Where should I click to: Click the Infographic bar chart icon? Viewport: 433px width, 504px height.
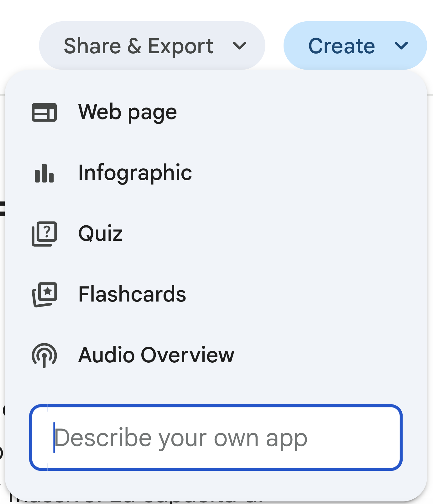(x=44, y=173)
